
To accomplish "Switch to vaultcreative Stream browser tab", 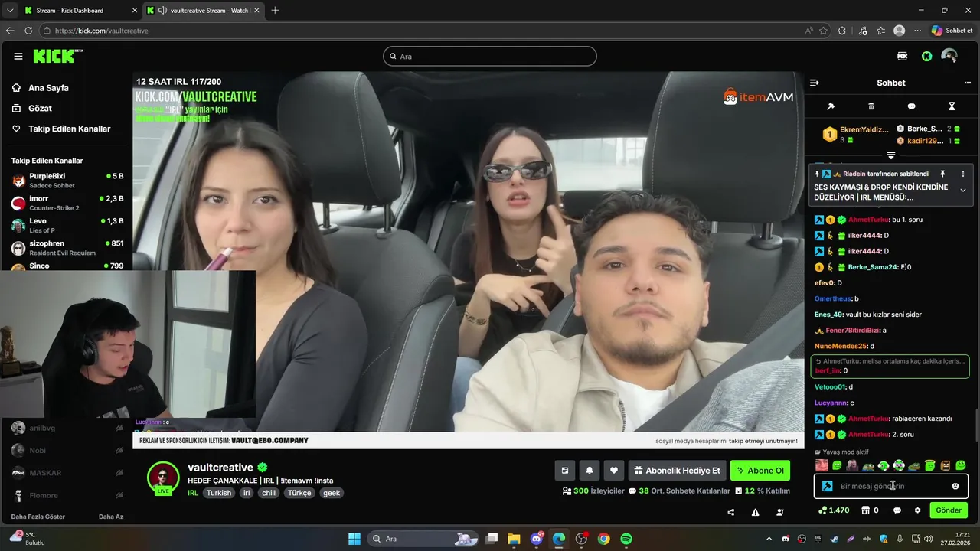I will (x=203, y=10).
